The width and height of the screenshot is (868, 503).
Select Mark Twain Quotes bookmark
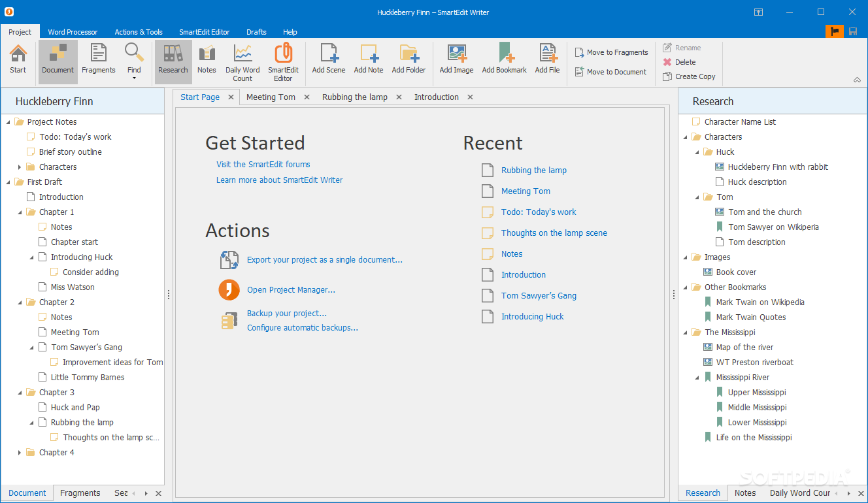751,317
